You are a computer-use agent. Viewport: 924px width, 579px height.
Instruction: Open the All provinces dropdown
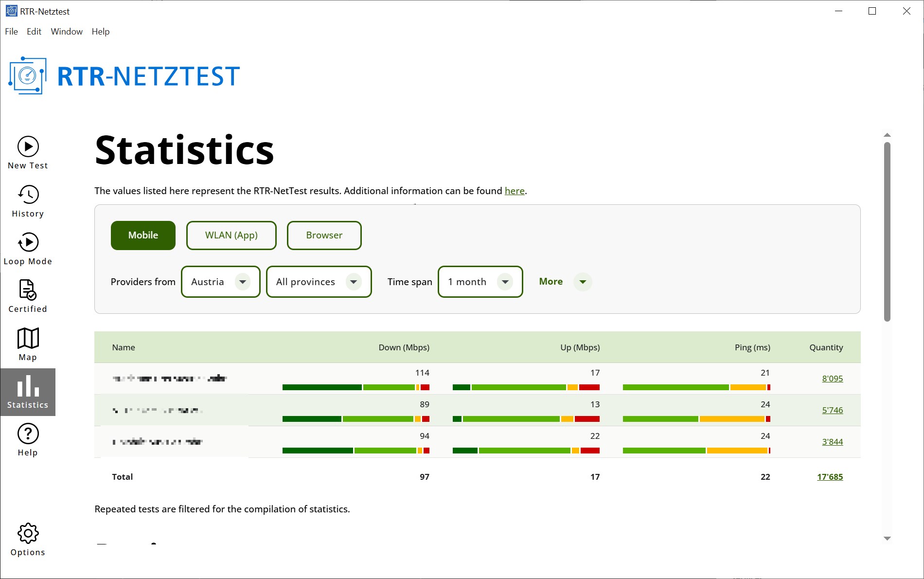(x=319, y=282)
